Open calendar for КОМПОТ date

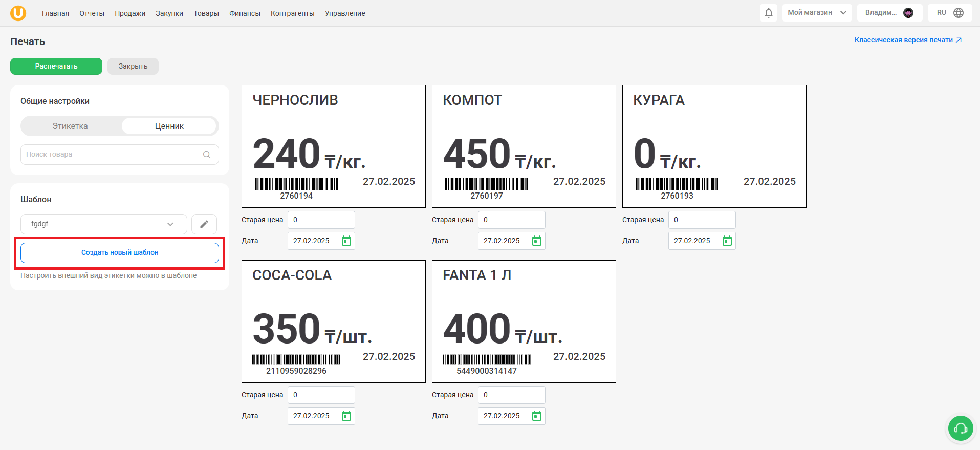click(537, 241)
